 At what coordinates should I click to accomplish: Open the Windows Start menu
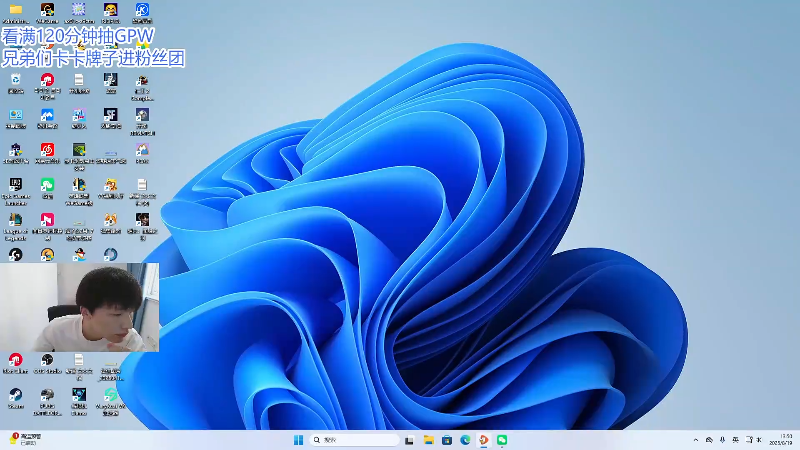298,440
